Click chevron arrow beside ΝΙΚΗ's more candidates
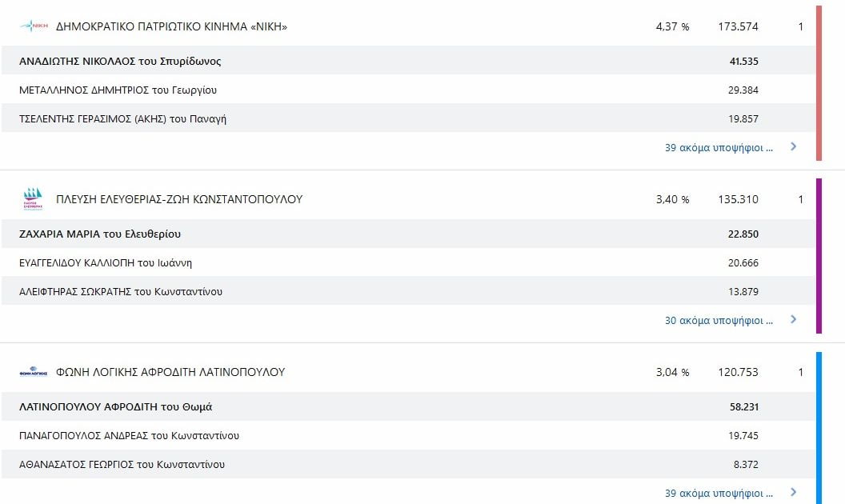Viewport: 845px width, 504px height. 793,146
